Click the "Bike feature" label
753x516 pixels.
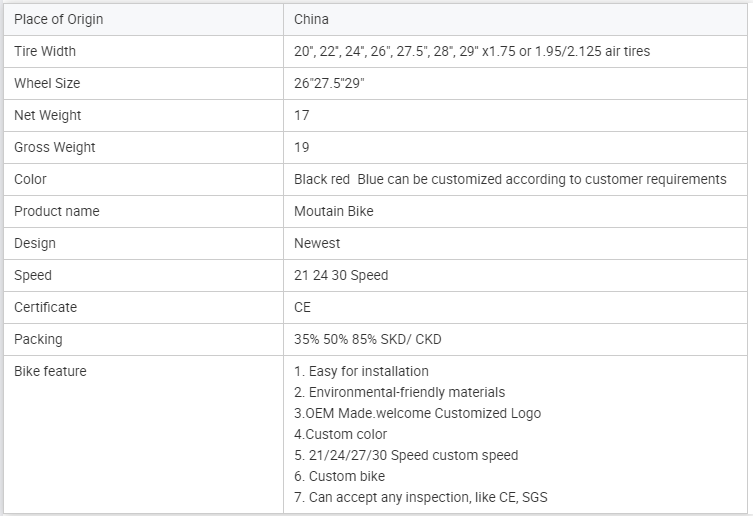pyautogui.click(x=50, y=371)
